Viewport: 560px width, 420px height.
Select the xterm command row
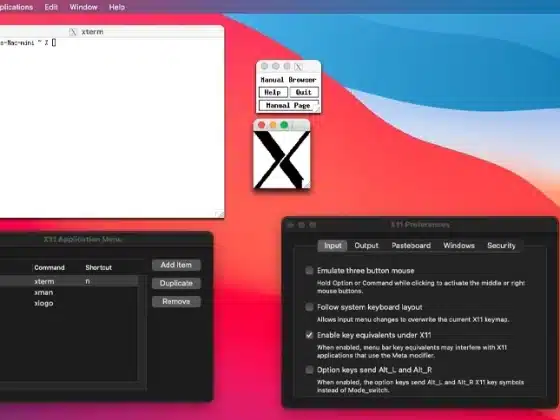[69, 281]
